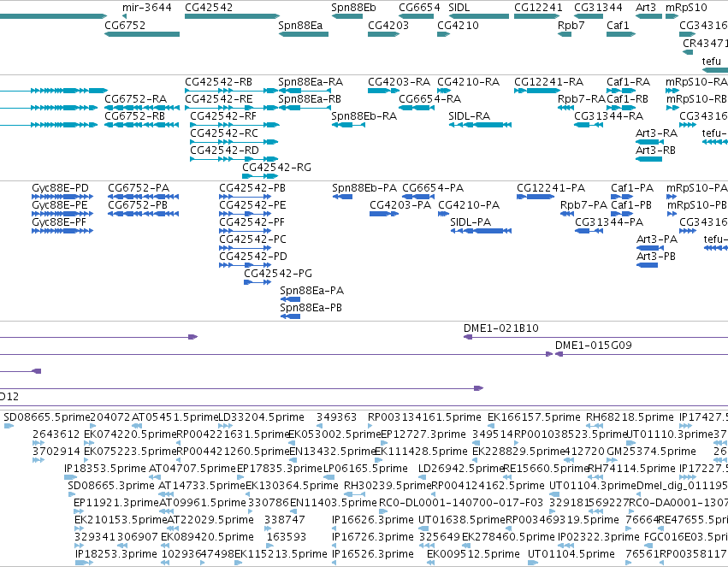Click EST LD26942.5prime
Viewport: 728px width, 567px height.
(x=422, y=477)
